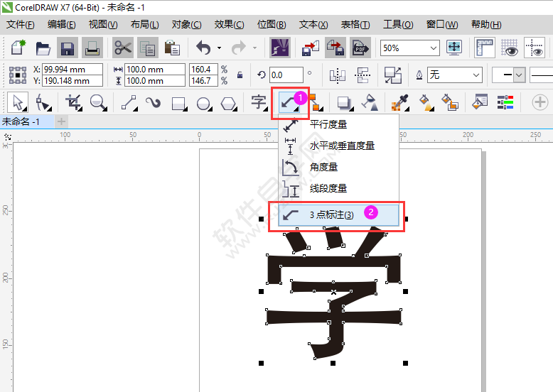Screen dimensions: 553x392
Task: Select the Text tool 字
Action: pos(259,102)
